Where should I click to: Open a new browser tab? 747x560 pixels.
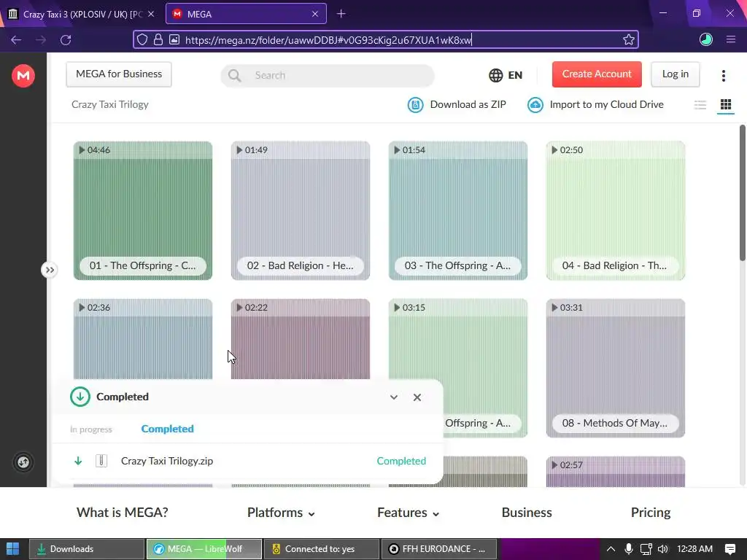[341, 15]
